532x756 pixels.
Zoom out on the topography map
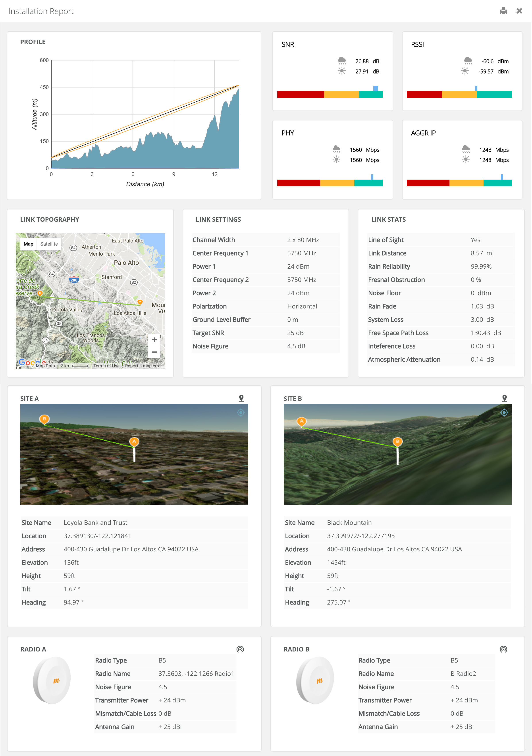[154, 352]
